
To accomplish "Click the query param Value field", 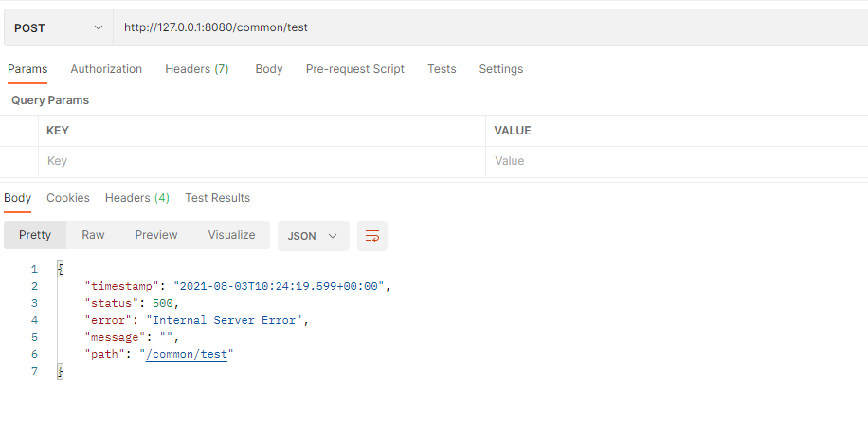I will pos(677,161).
